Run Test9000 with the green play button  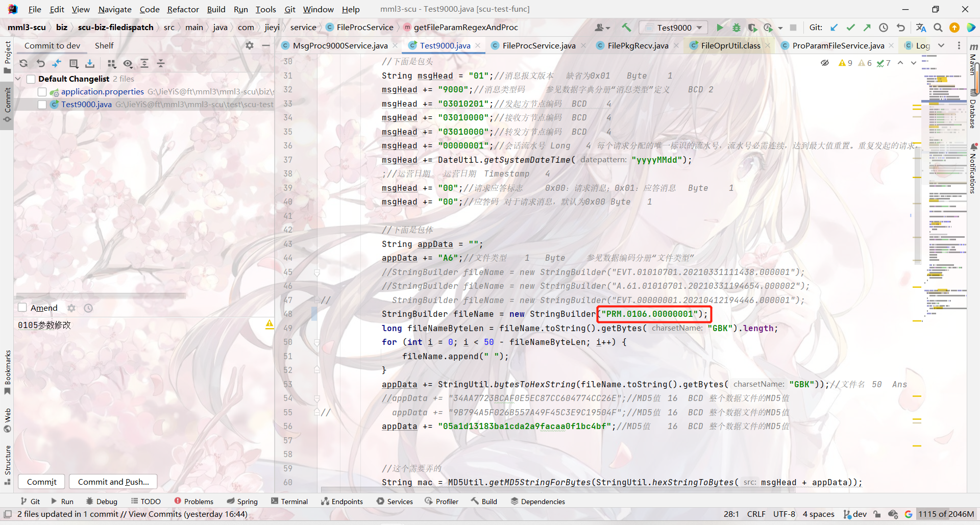[x=720, y=28]
